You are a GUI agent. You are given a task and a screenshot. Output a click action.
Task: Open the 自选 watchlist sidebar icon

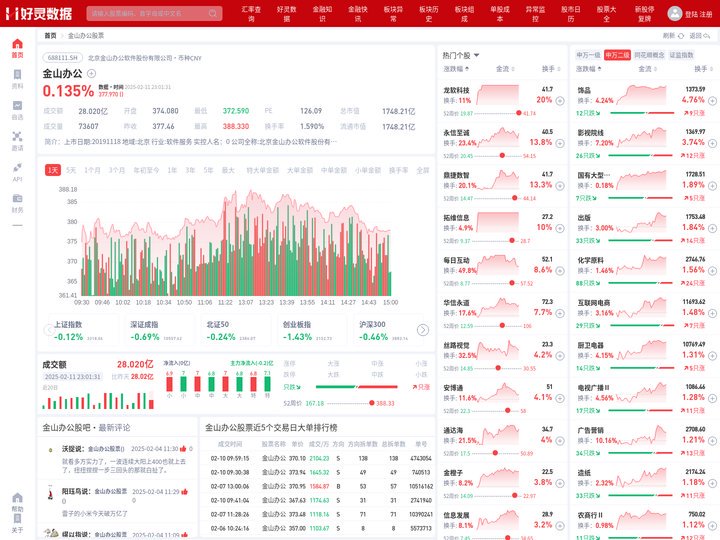[x=17, y=105]
